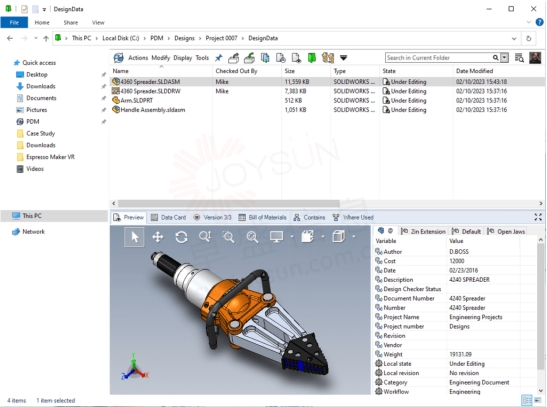Select the Arm.SLDPRT file
Image resolution: width=547 pixels, height=407 pixels.
click(137, 100)
